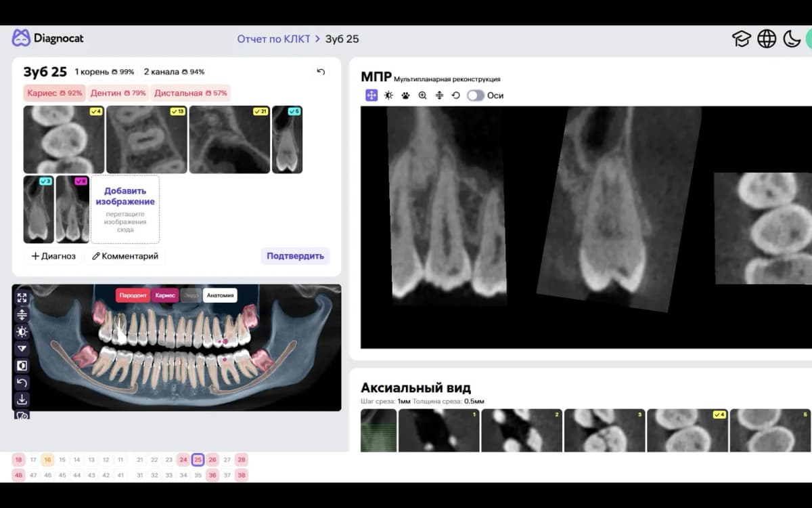The height and width of the screenshot is (508, 812).
Task: Click the Diagnocat logo icon
Action: click(x=21, y=38)
